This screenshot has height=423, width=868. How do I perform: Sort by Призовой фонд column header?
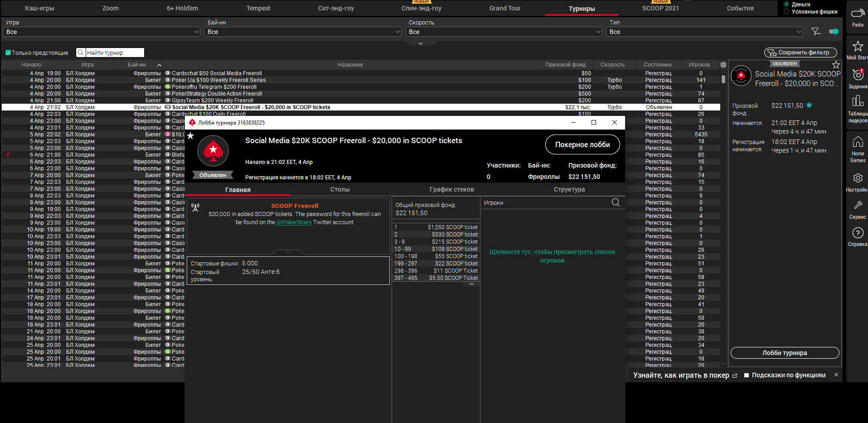[x=565, y=65]
